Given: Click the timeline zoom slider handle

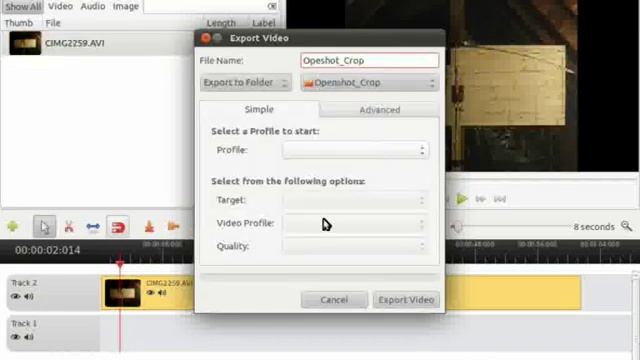Looking at the screenshot, I should 457,227.
